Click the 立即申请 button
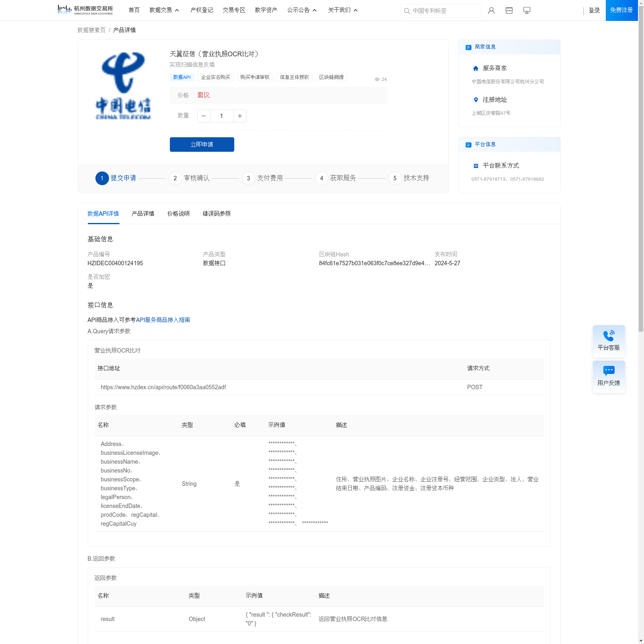Image resolution: width=644 pixels, height=644 pixels. [x=202, y=144]
